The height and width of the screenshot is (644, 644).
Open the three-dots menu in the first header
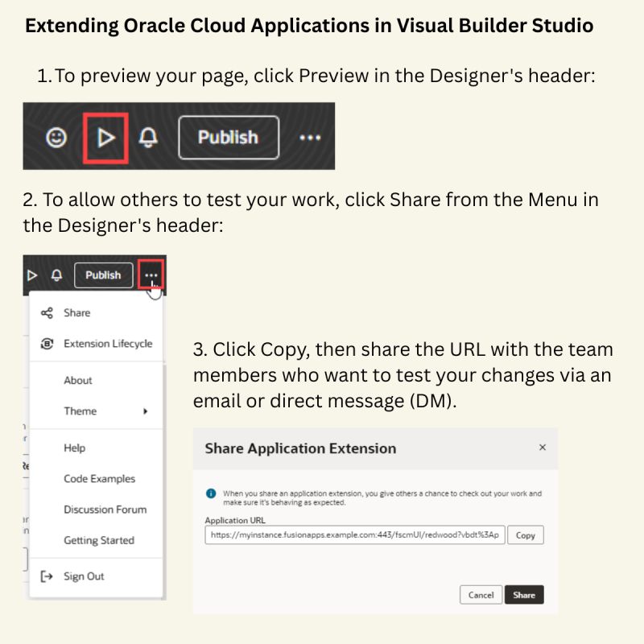coord(310,138)
